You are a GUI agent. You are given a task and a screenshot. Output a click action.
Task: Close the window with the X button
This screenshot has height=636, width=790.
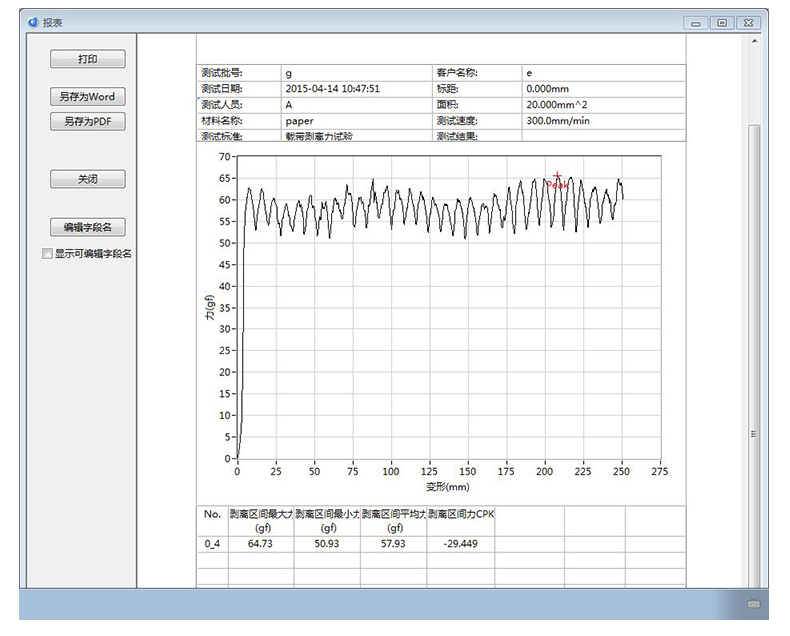[x=748, y=23]
